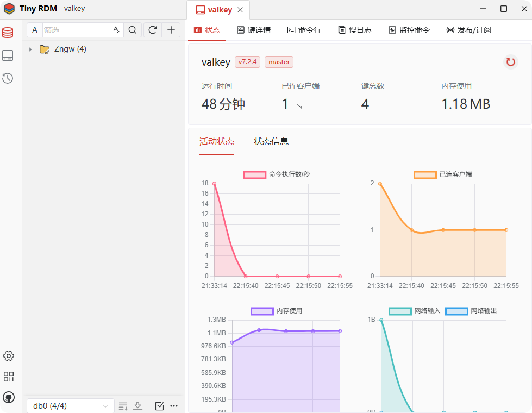Open the db0 database dropdown
The height and width of the screenshot is (413, 532).
[x=70, y=405]
